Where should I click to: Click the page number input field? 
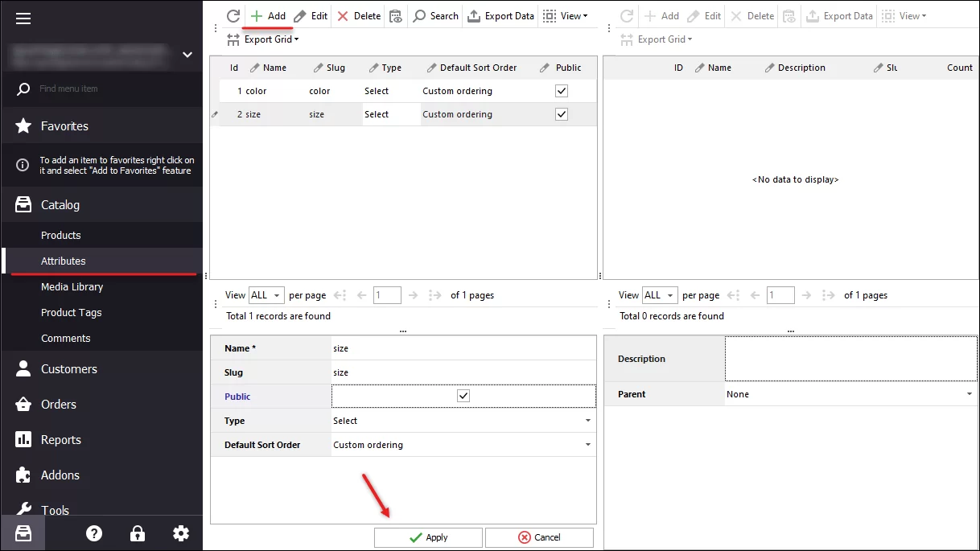(387, 294)
